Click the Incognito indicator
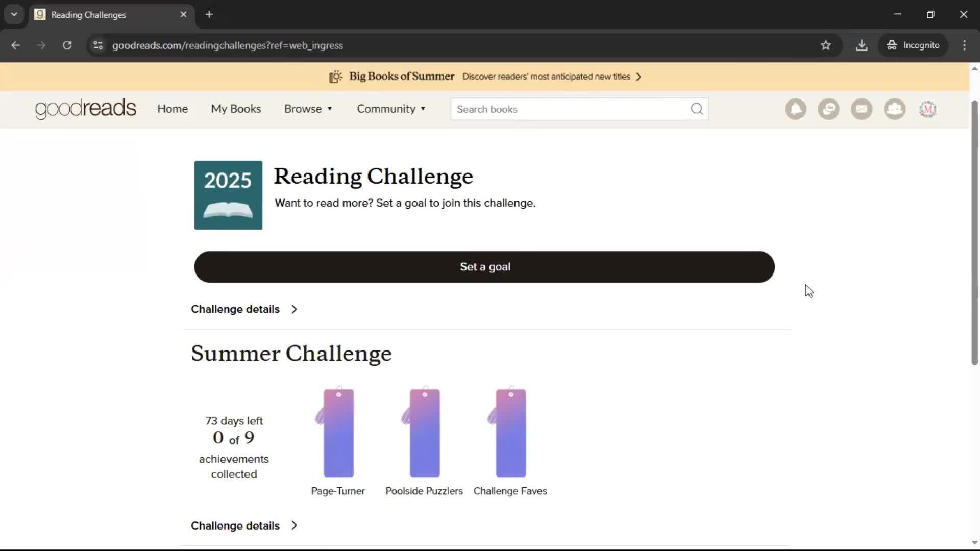The image size is (980, 551). [x=913, y=45]
